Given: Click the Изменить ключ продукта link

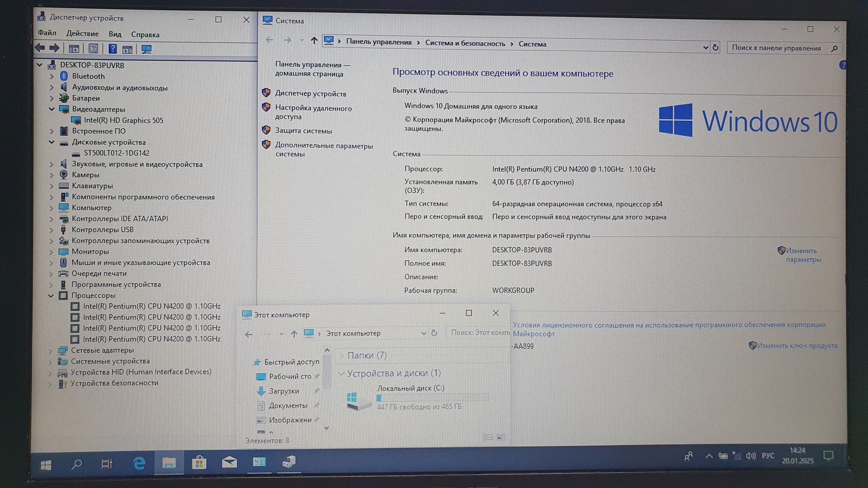Looking at the screenshot, I should coord(797,346).
